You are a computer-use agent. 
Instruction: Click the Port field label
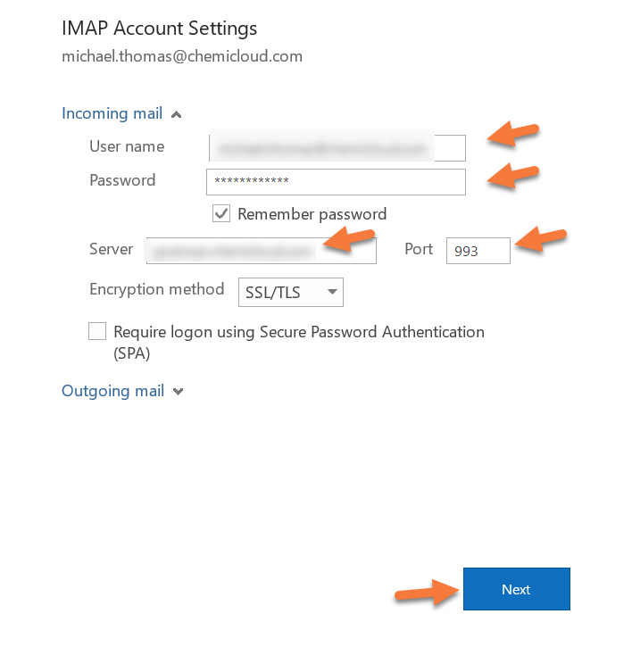coord(419,249)
